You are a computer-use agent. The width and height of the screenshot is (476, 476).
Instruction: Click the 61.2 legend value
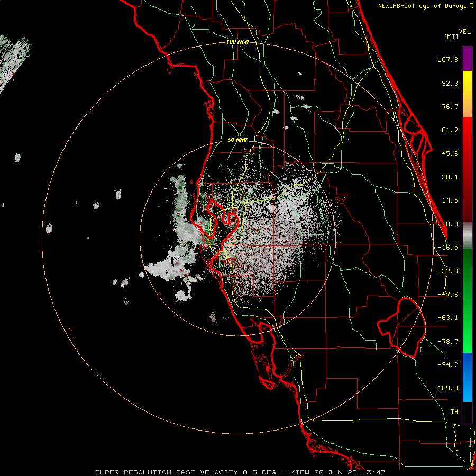click(x=450, y=130)
